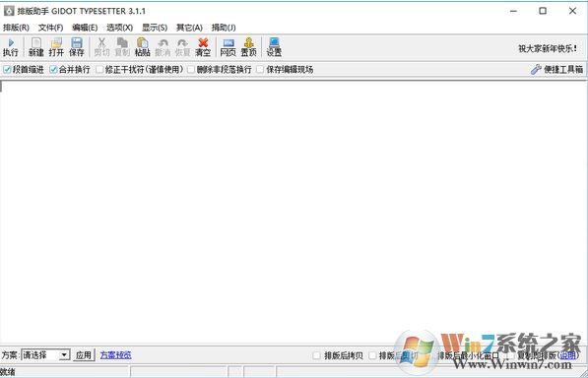Viewport: 588px width, 378px height.
Task: Toggle 合并换行 checkbox
Action: [x=53, y=69]
